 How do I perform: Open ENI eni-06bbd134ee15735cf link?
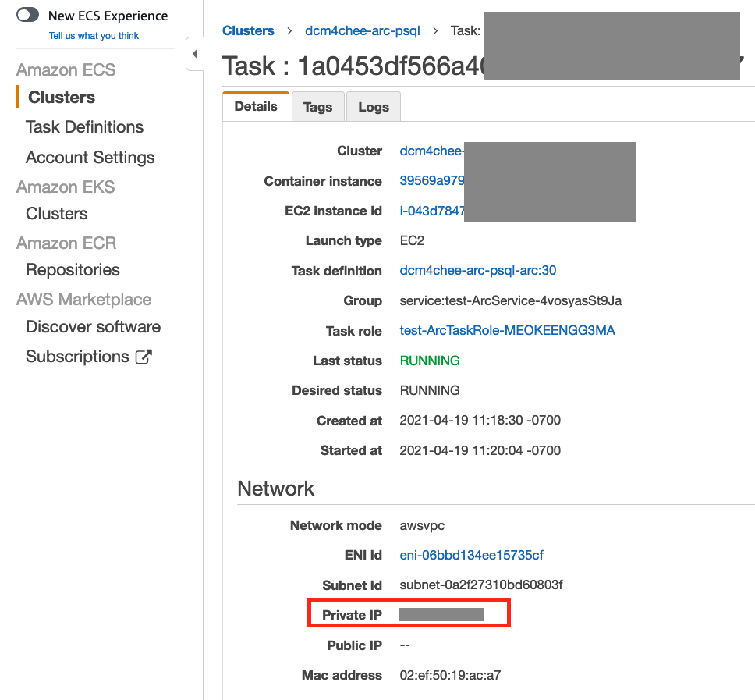[x=471, y=555]
